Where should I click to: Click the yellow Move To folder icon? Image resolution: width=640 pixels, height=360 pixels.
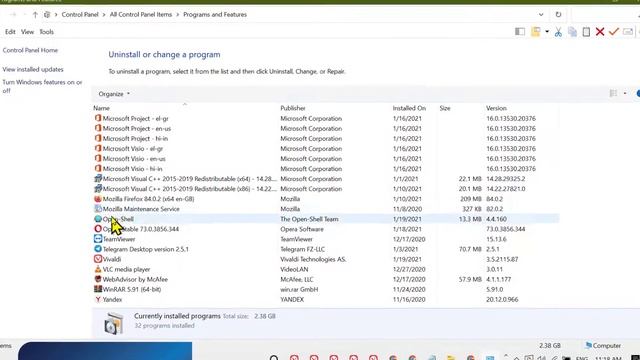click(536, 32)
